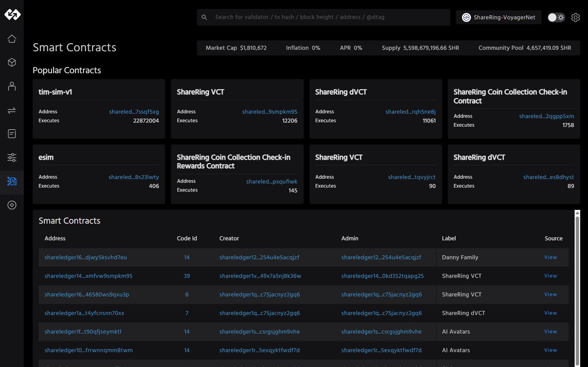Click the Admin column header
The width and height of the screenshot is (588, 367).
(350, 238)
